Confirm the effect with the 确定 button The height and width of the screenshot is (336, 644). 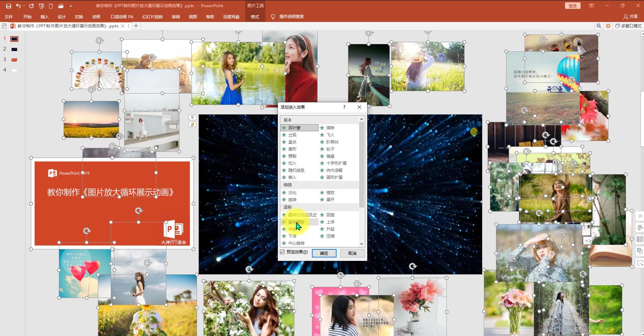tap(324, 253)
